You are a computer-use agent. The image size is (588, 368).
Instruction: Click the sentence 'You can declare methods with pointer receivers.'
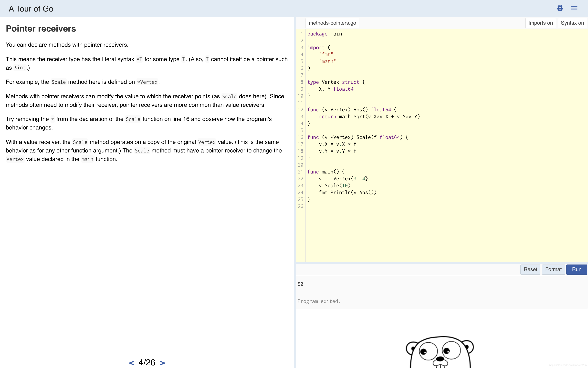click(67, 45)
